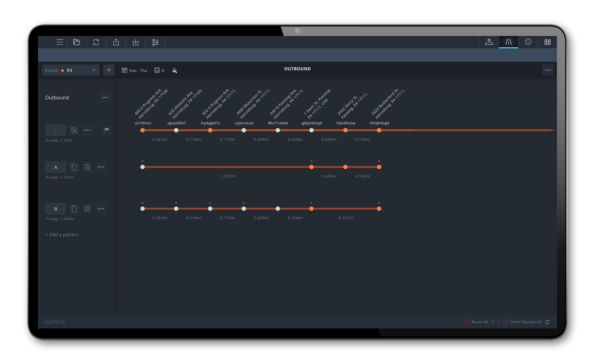Toggle stop 5dxdfxxlw on main pattern

tap(345, 130)
